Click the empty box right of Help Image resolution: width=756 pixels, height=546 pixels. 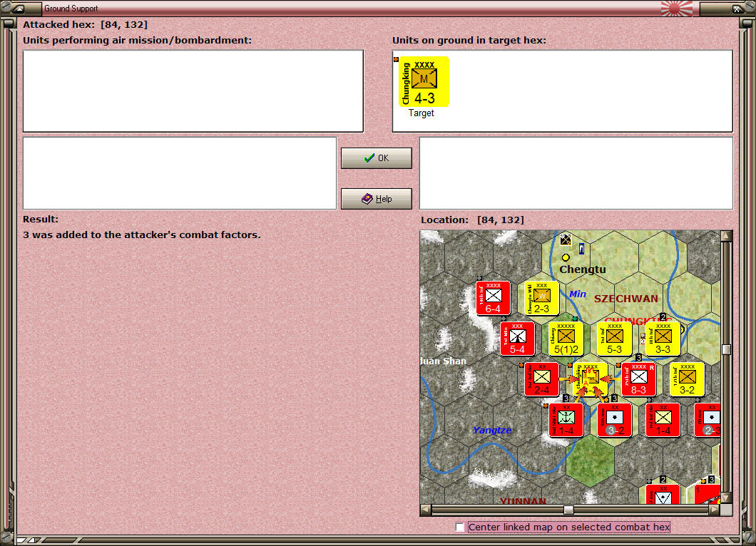pos(577,173)
